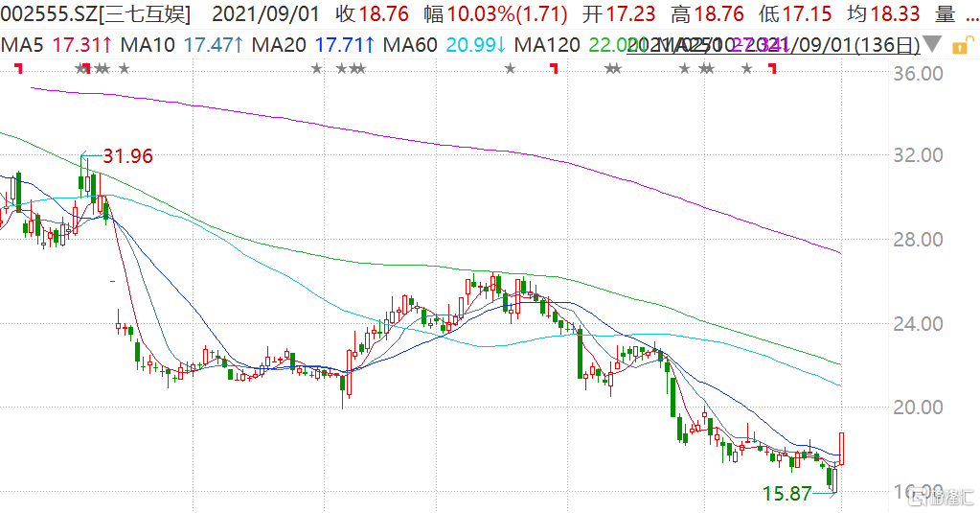Select the latest red candlestick at right edge
This screenshot has width=980, height=513.
pos(842,449)
